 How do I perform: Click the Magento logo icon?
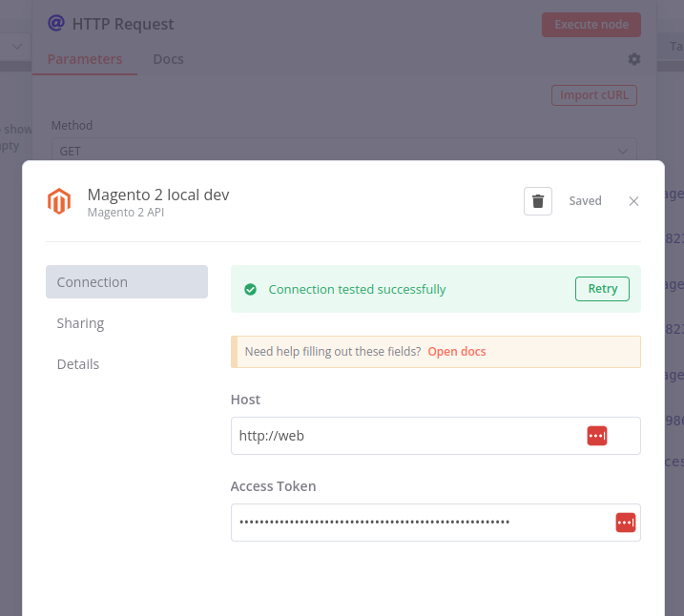[59, 201]
